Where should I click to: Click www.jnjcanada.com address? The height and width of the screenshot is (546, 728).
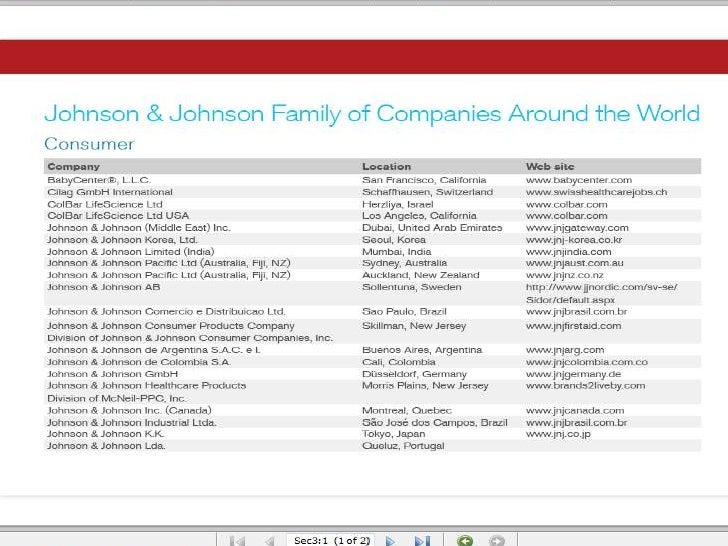click(575, 410)
